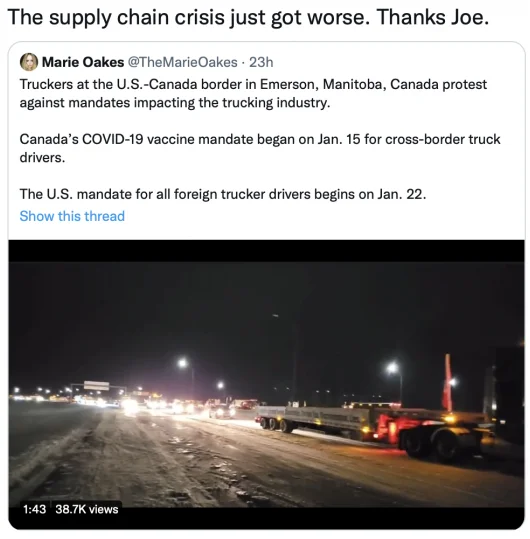Viewport: 530px width, 539px height.
Task: Click the Canada's COVID-19 vaccine mandate paragraph
Action: tap(260, 148)
